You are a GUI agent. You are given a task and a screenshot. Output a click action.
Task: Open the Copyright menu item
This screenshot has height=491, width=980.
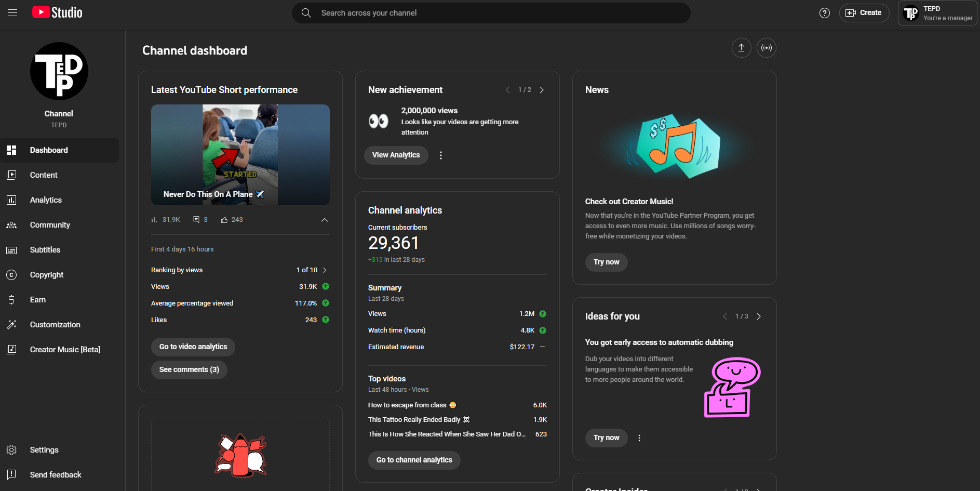(59, 275)
